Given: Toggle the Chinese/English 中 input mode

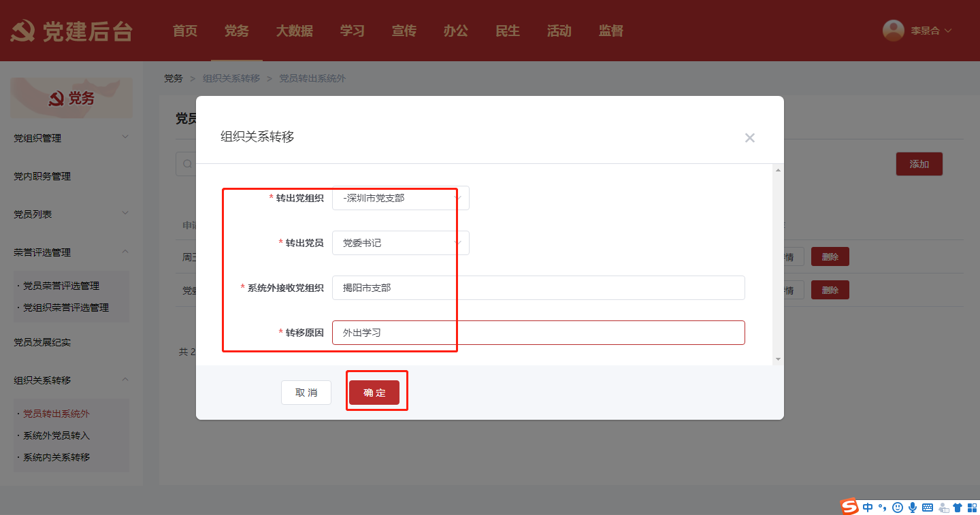Looking at the screenshot, I should (x=868, y=508).
